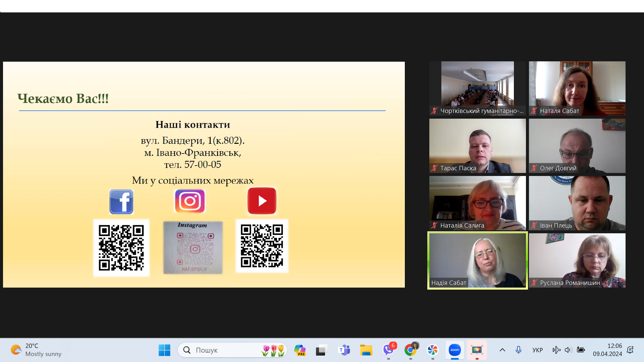Click the Copilot PRE icon

click(300, 350)
